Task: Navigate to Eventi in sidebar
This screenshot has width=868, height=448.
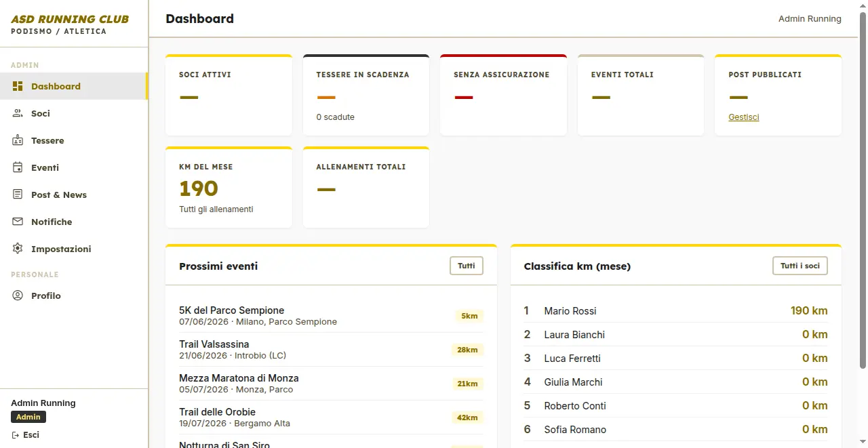Action: point(74,167)
